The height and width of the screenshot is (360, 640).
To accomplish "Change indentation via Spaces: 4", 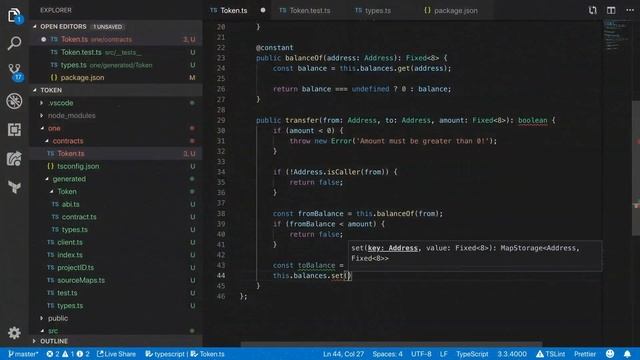I will click(387, 354).
